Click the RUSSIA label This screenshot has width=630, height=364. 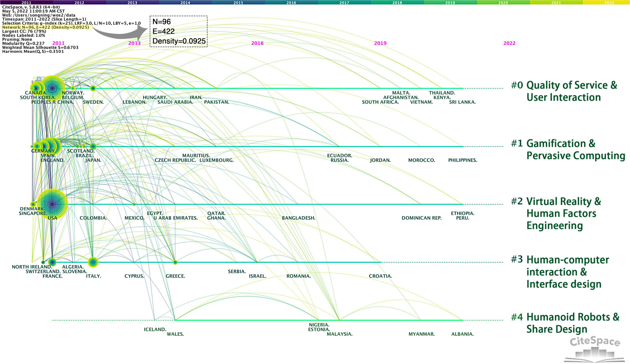click(x=339, y=160)
